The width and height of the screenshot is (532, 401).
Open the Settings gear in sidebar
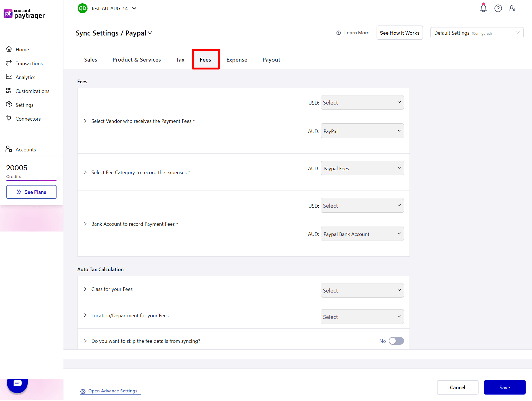[x=9, y=105]
